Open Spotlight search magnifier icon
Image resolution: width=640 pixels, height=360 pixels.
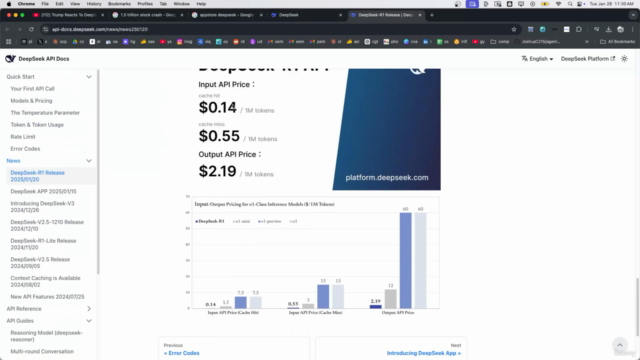click(570, 4)
